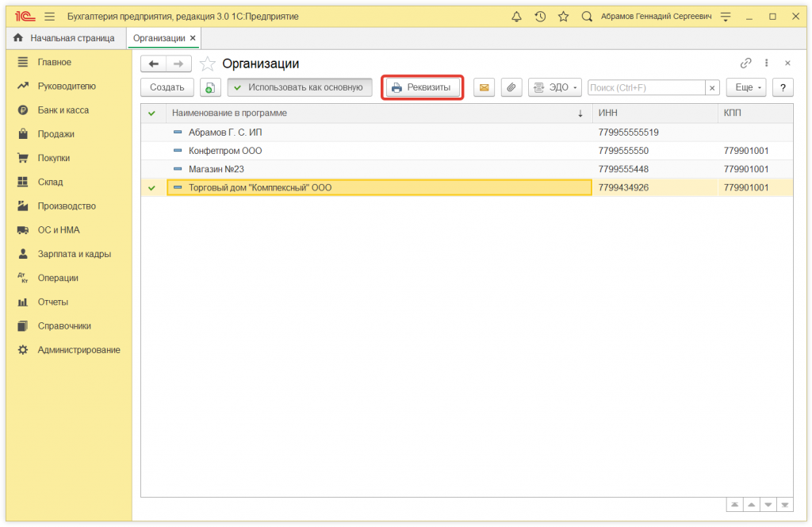Toggle Использовать как основную button
Image resolution: width=812 pixels, height=527 pixels.
(299, 87)
